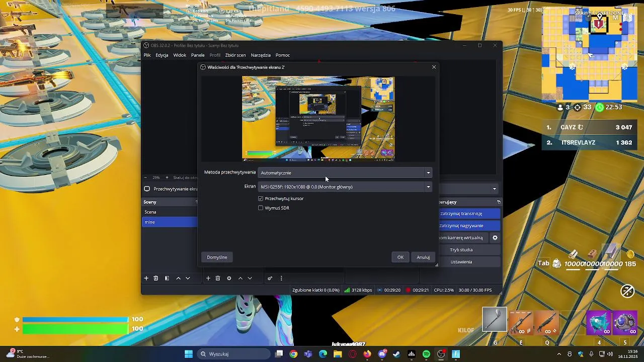The height and width of the screenshot is (362, 644).
Task: Move source up with arrow icon
Action: 240,278
